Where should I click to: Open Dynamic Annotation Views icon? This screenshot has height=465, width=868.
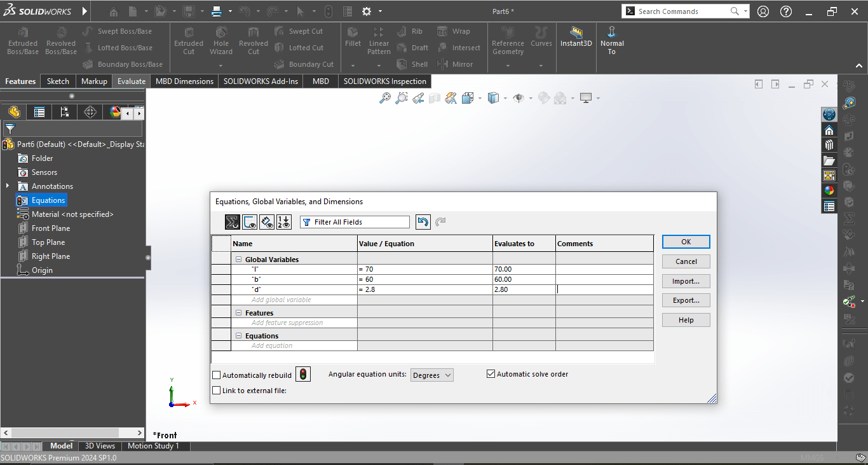click(x=451, y=98)
